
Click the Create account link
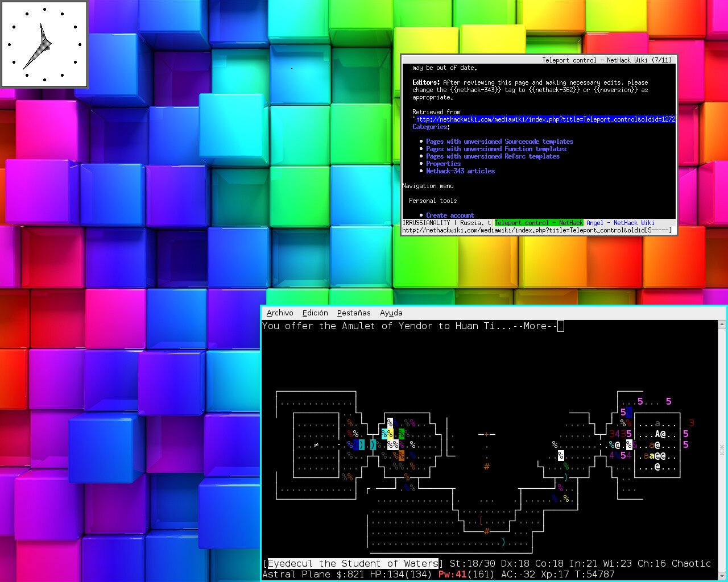(450, 215)
